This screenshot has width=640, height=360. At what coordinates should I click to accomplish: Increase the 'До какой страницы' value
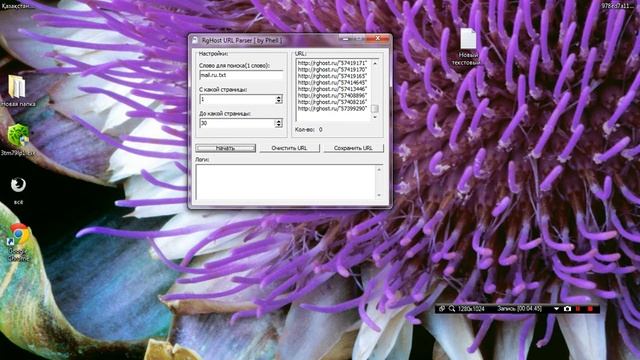point(279,121)
